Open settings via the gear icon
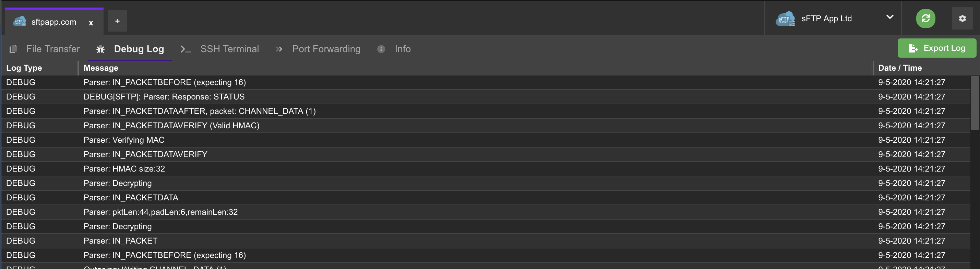Viewport: 980px width, 269px height. click(962, 18)
